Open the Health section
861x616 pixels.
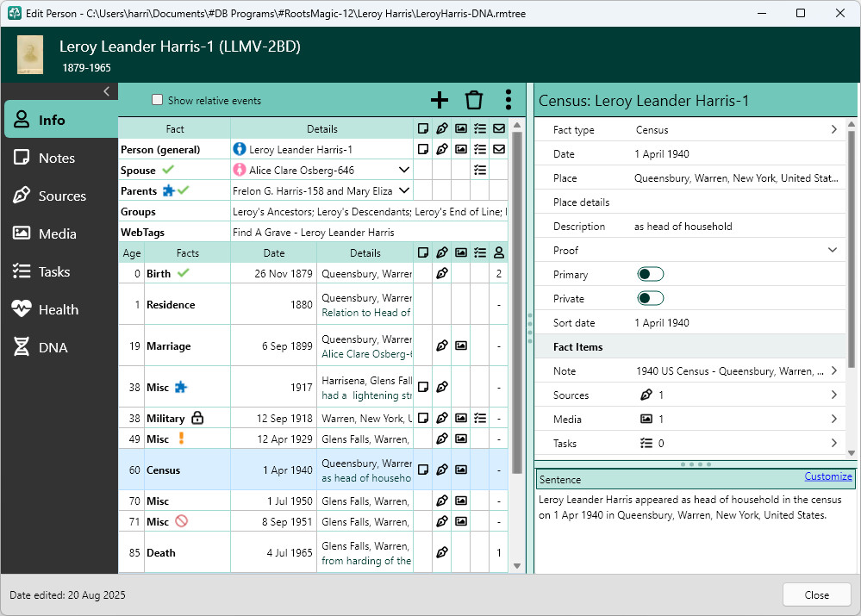click(x=59, y=309)
